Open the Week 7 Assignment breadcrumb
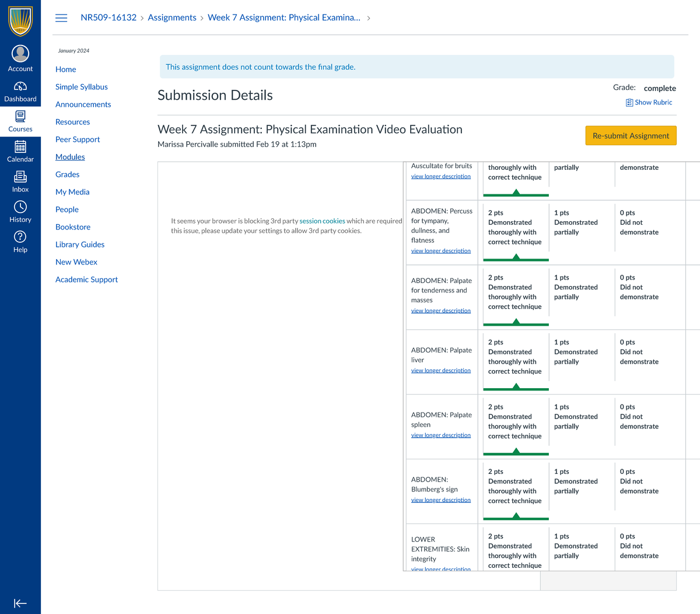Screen dimensions: 700x614 pyautogui.click(x=284, y=18)
